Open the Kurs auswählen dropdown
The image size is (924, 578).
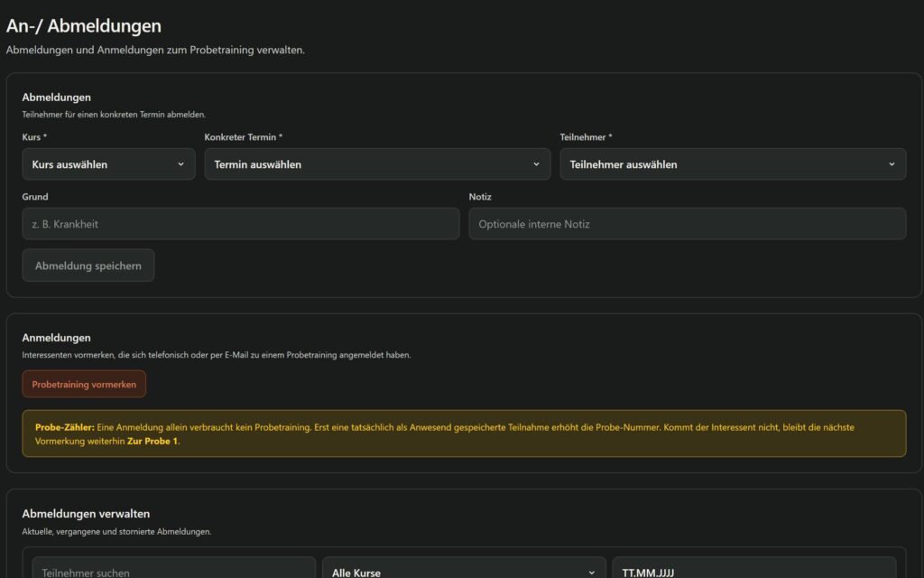coord(108,164)
